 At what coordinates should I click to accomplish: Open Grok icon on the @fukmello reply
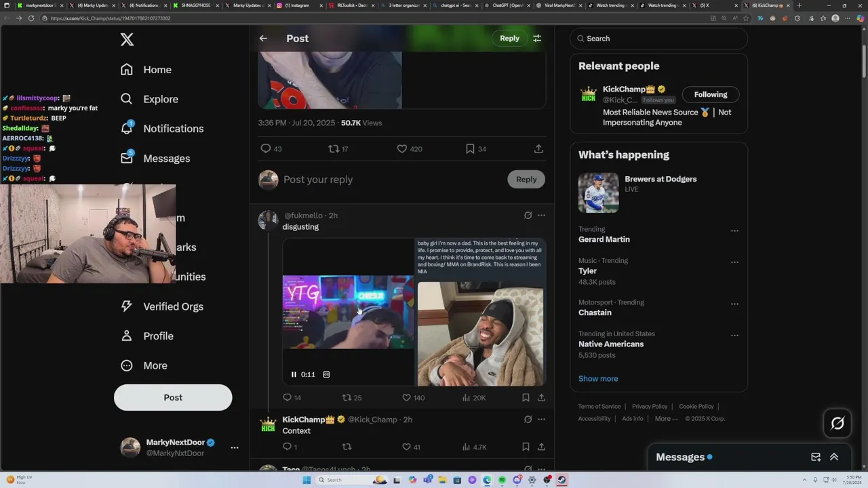528,216
